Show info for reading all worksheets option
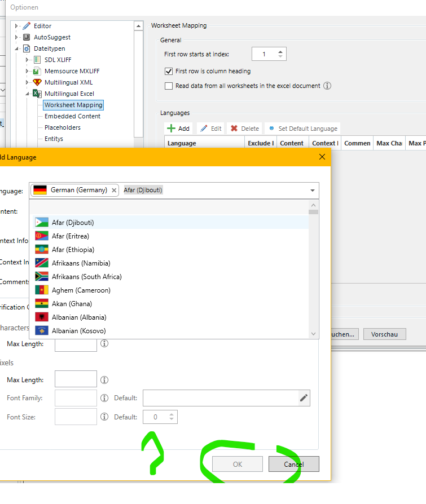This screenshot has width=426, height=504. (327, 86)
